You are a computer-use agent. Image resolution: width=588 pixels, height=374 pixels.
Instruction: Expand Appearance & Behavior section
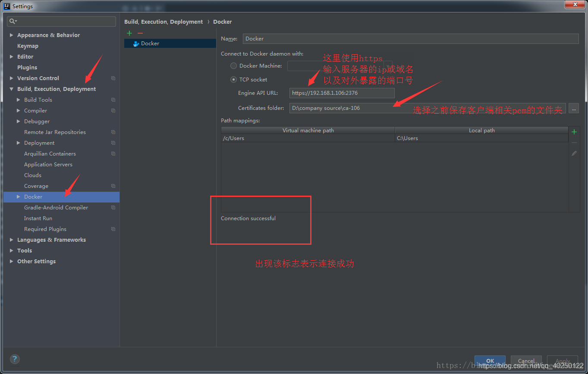pyautogui.click(x=12, y=35)
